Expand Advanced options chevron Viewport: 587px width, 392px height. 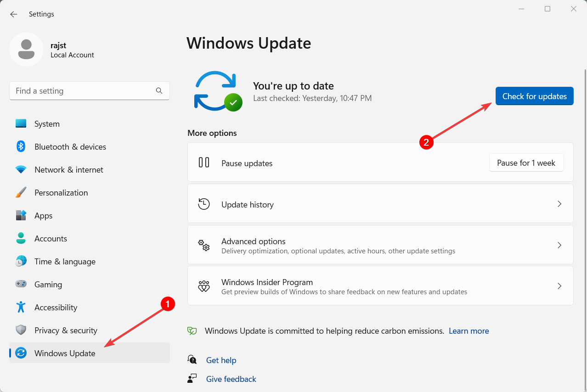pyautogui.click(x=559, y=245)
